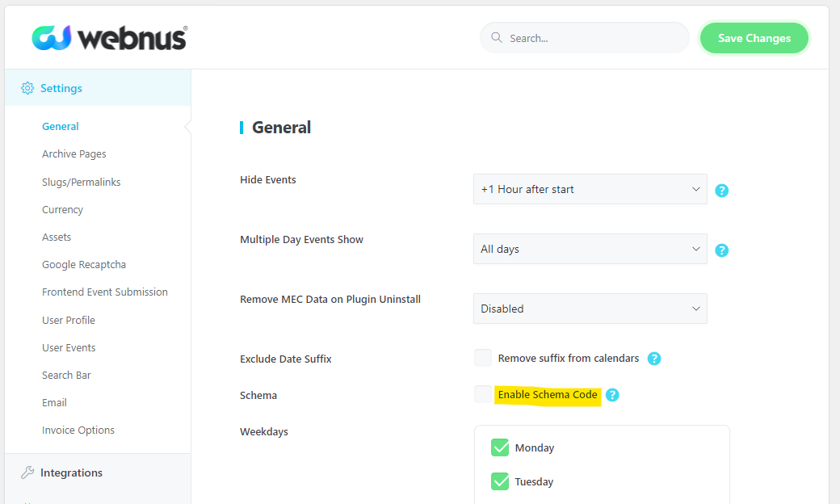Open User Events settings
The height and width of the screenshot is (504, 840).
(x=69, y=347)
